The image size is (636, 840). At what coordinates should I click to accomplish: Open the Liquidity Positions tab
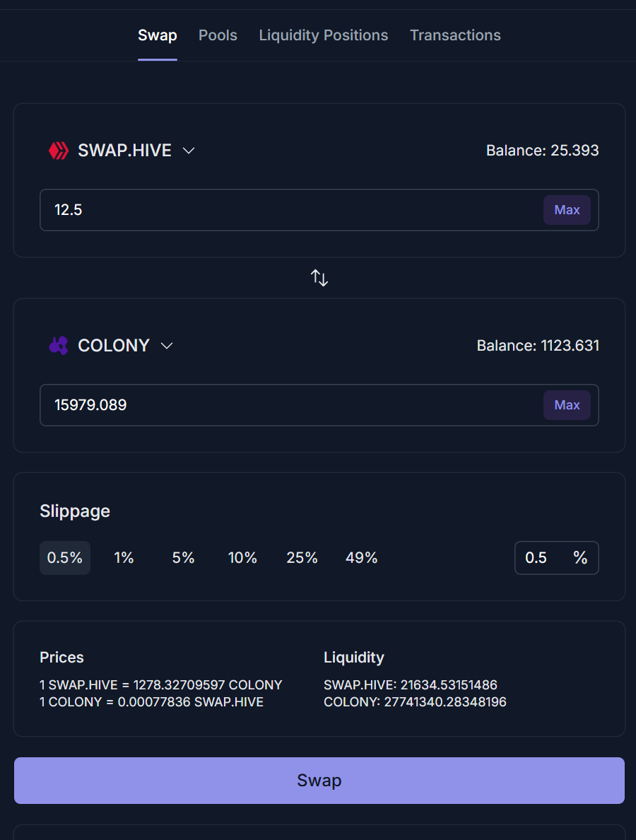pos(324,35)
